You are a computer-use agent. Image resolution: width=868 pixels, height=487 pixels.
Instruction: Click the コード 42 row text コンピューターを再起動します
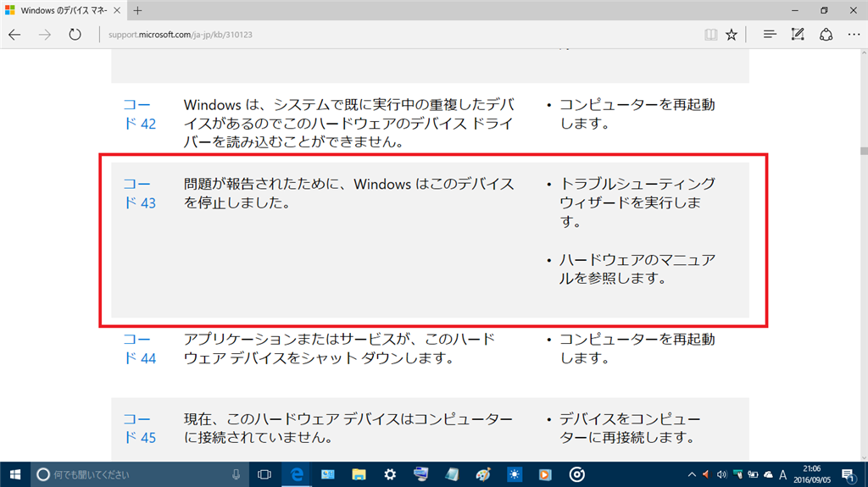pyautogui.click(x=637, y=114)
